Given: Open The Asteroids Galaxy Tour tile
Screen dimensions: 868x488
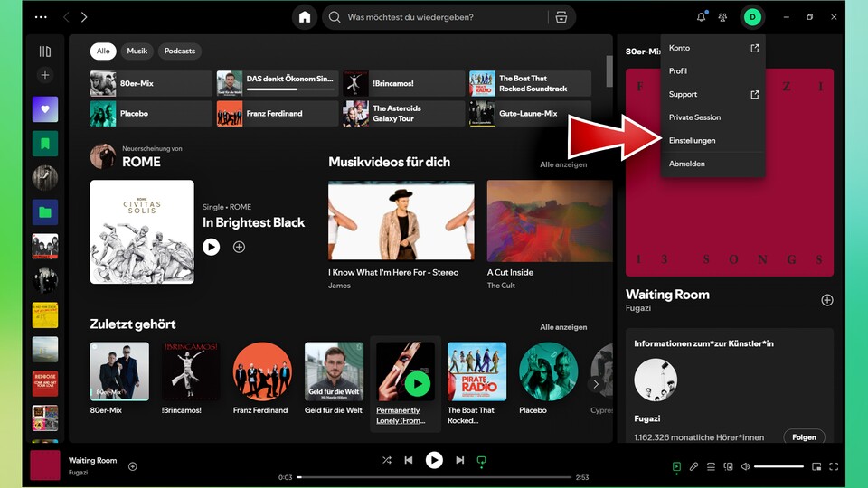Looking at the screenshot, I should click(403, 114).
